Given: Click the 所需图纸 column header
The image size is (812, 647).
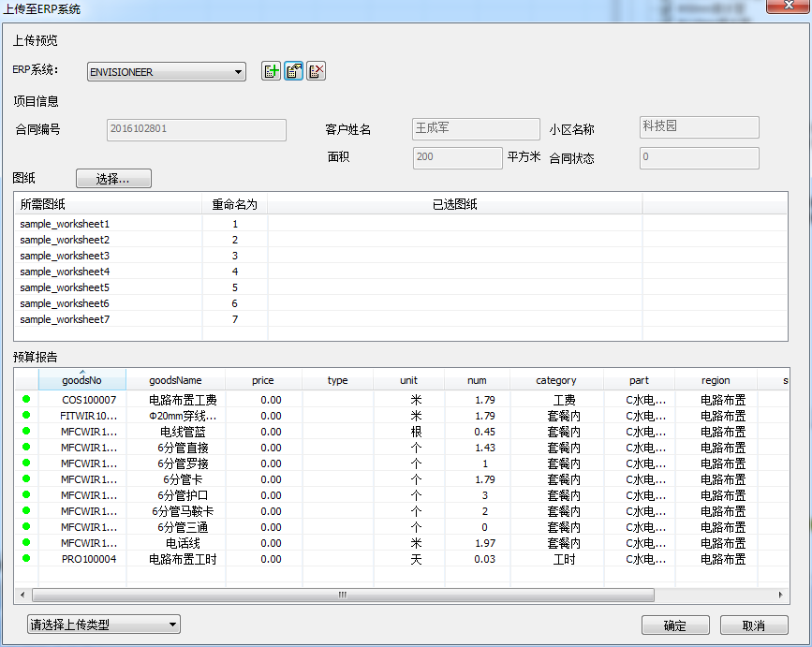Looking at the screenshot, I should point(109,204).
